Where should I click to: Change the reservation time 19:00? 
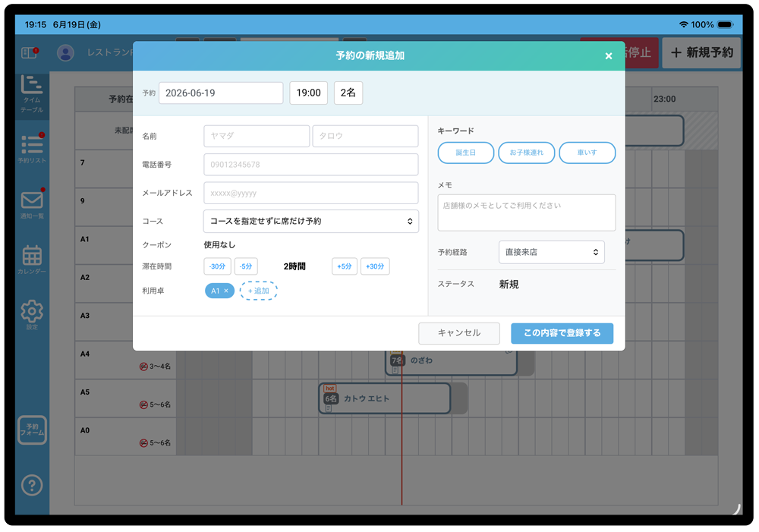point(308,93)
